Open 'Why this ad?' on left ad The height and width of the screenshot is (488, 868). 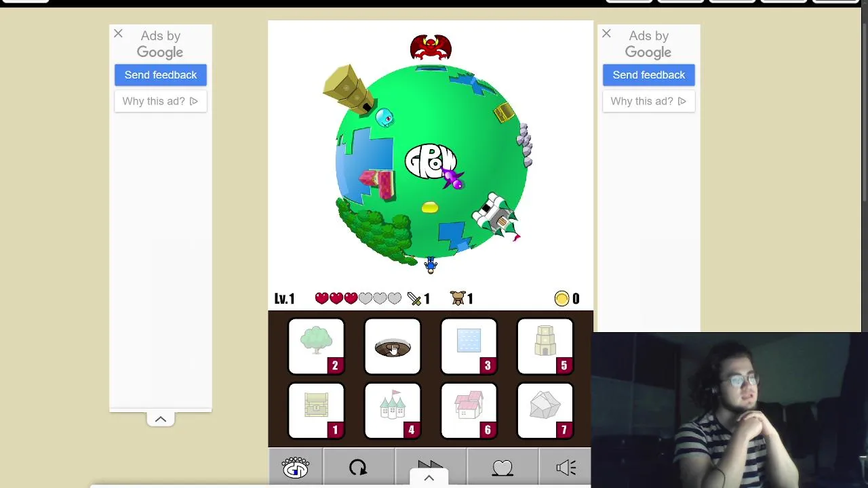click(x=161, y=101)
